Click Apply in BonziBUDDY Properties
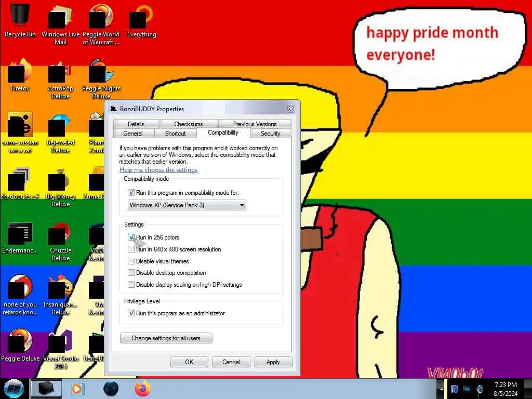The width and height of the screenshot is (532, 399). click(273, 362)
